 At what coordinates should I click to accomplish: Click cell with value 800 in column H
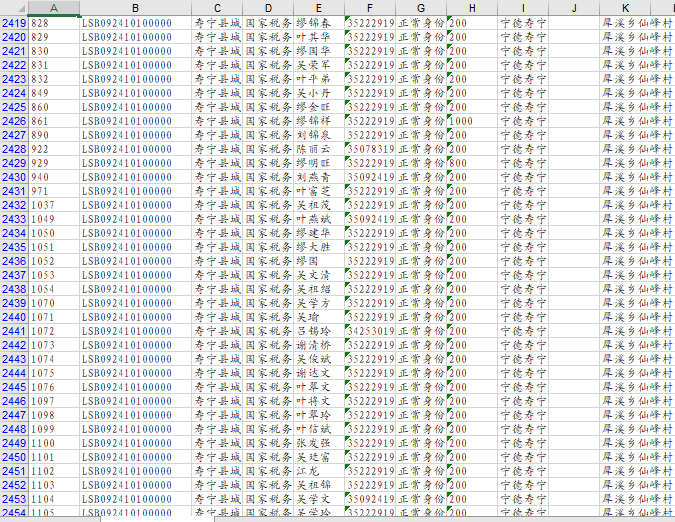click(472, 163)
